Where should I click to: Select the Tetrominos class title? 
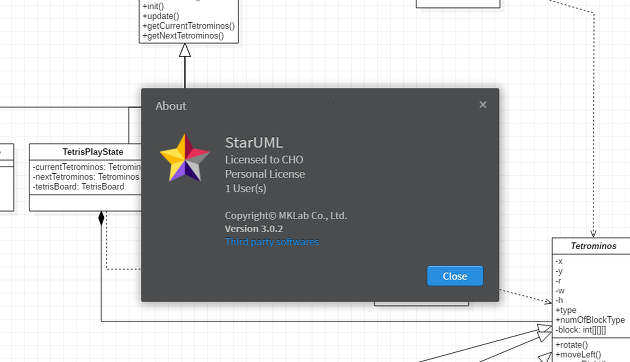(594, 246)
